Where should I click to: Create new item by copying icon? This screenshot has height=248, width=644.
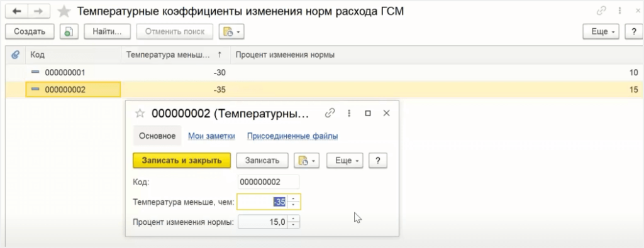click(69, 31)
